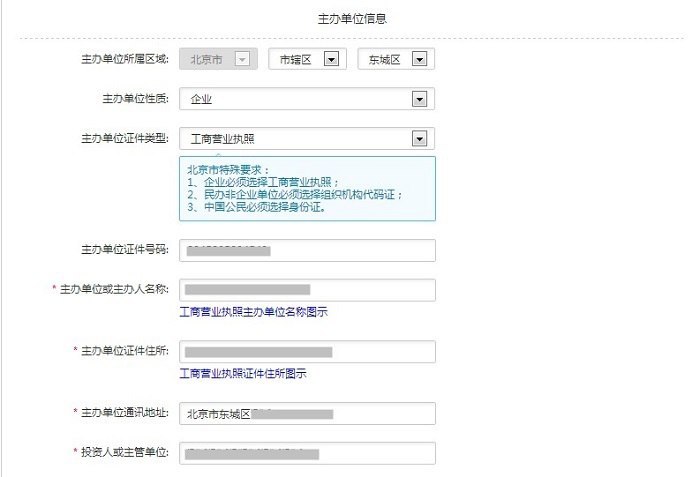Click the 投资人或主管单位 input field
Image resolution: width=700 pixels, height=477 pixels.
[x=307, y=453]
